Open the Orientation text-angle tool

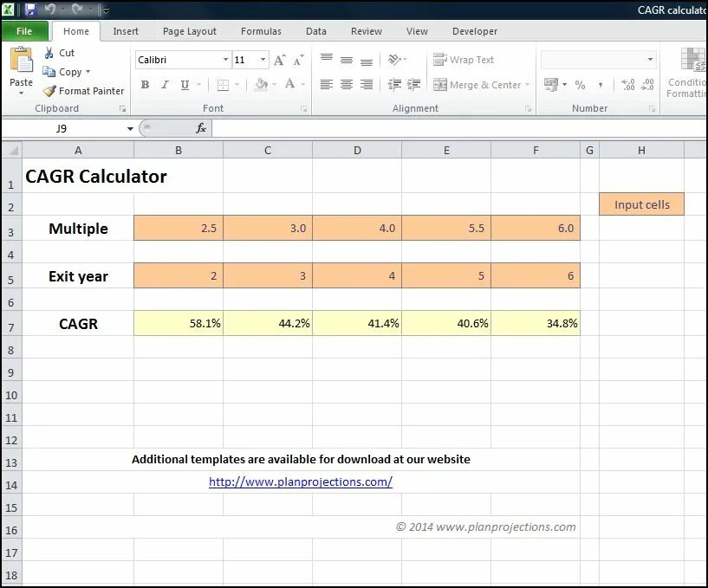[394, 60]
